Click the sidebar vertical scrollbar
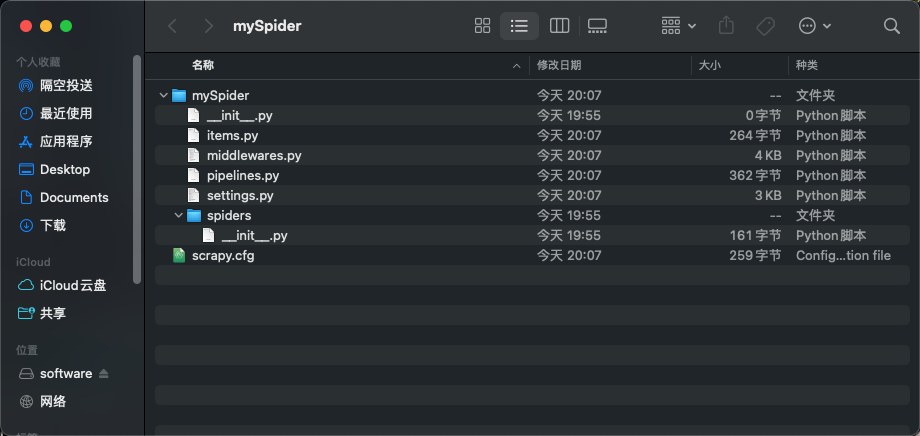Screen dimensions: 920x436 pos(137,170)
